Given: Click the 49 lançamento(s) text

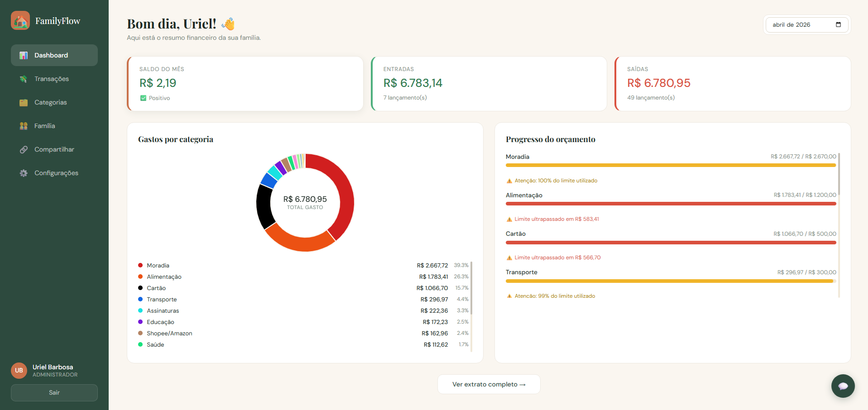Looking at the screenshot, I should click(x=651, y=97).
